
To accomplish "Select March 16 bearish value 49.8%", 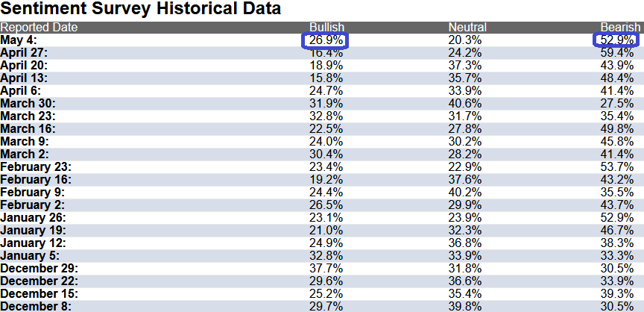I will 616,129.
